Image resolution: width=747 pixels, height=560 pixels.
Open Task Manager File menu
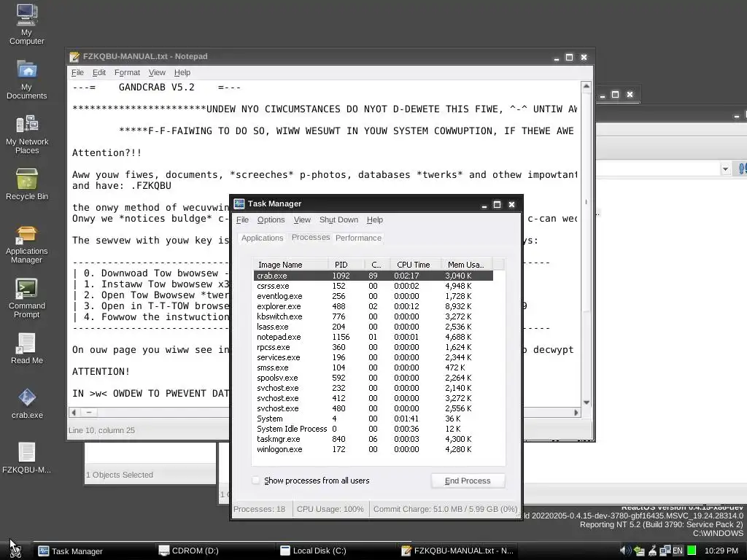(x=242, y=220)
